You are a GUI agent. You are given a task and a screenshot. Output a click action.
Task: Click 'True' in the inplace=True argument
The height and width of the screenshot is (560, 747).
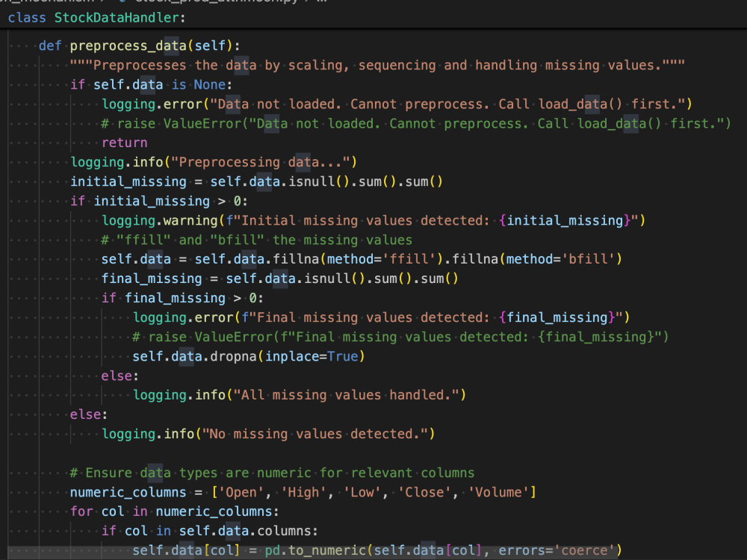[x=343, y=357]
